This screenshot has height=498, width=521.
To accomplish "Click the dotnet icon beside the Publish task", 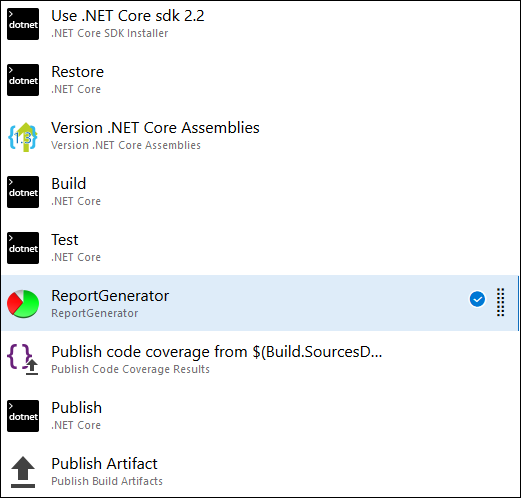I will tap(23, 416).
